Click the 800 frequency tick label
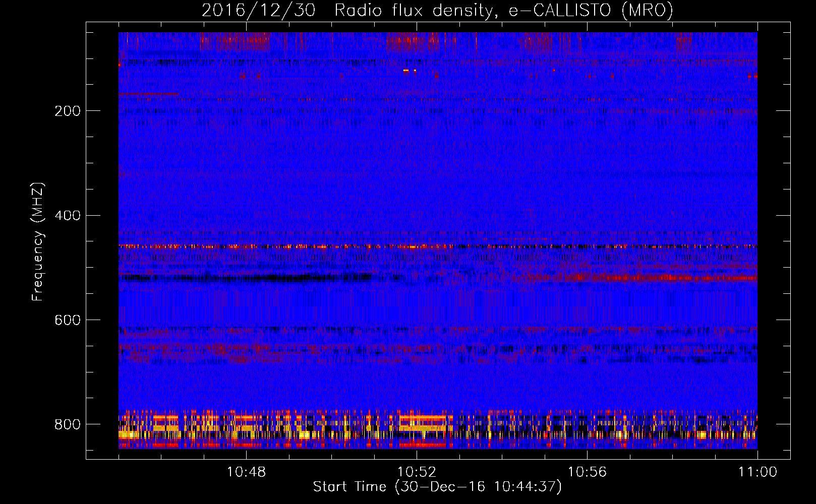Screen dimensions: 816x504 (x=68, y=424)
